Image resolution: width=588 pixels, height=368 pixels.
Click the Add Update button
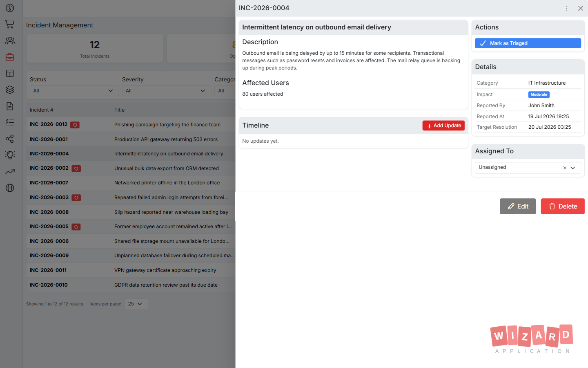[x=443, y=126]
